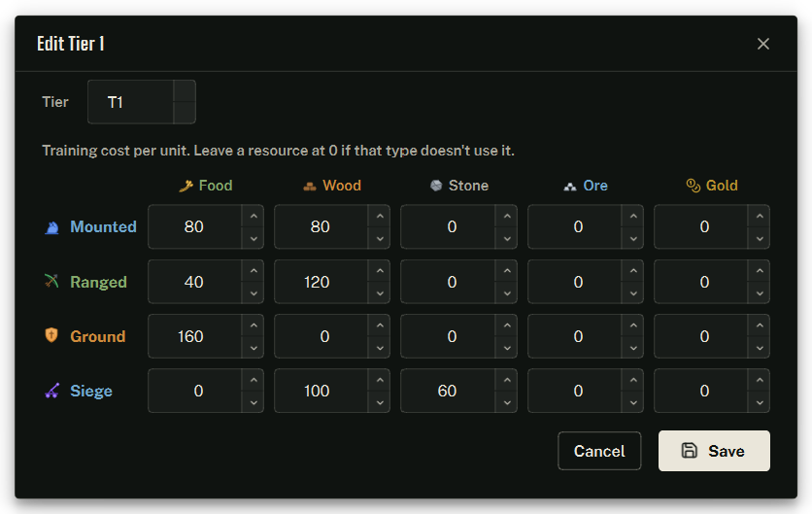Decrement Ranged Gold cost

coord(760,292)
